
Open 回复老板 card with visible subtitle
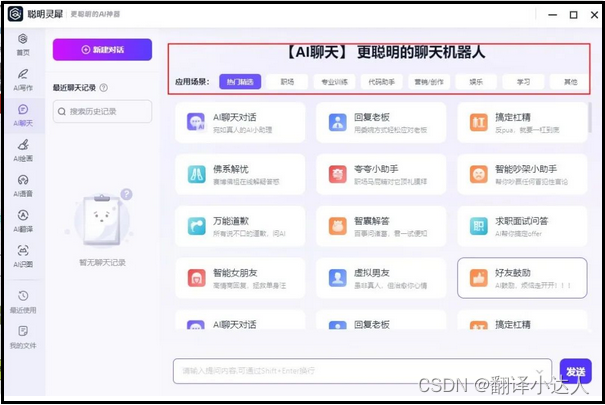[381, 123]
